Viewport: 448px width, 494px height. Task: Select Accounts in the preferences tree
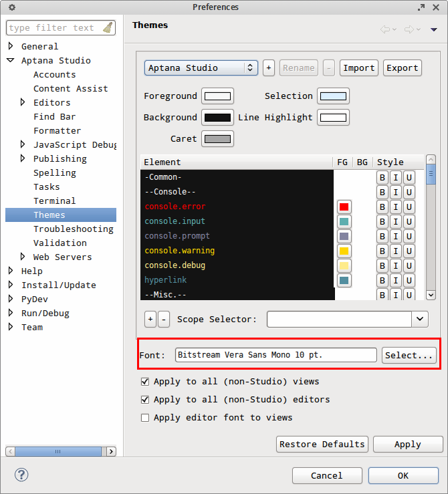[55, 75]
